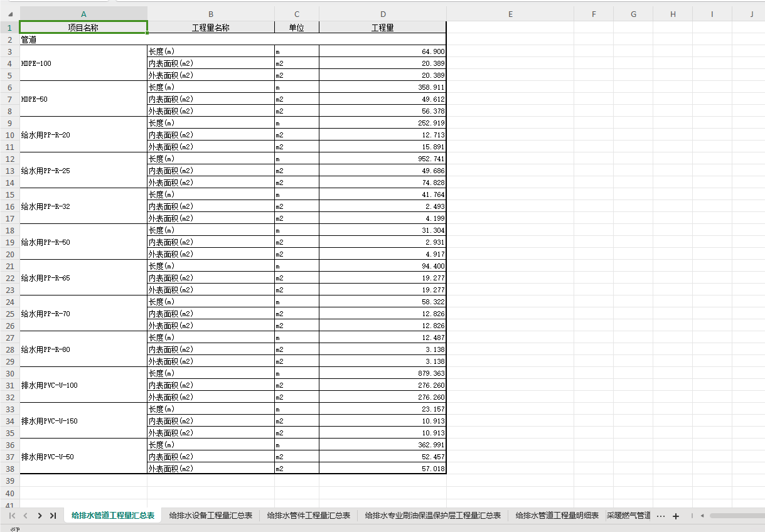Image resolution: width=765 pixels, height=532 pixels.
Task: Select the 给水用PP-R-32 cell
Action: click(83, 206)
